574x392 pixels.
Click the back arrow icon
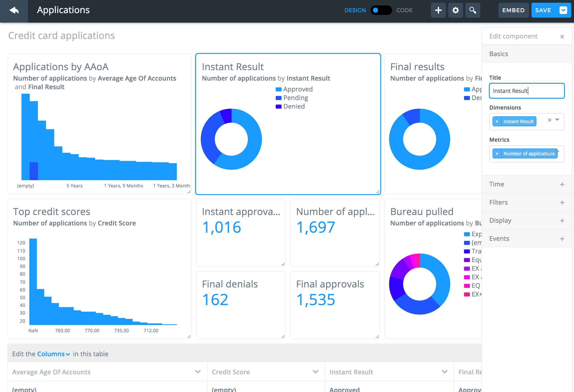pyautogui.click(x=14, y=10)
